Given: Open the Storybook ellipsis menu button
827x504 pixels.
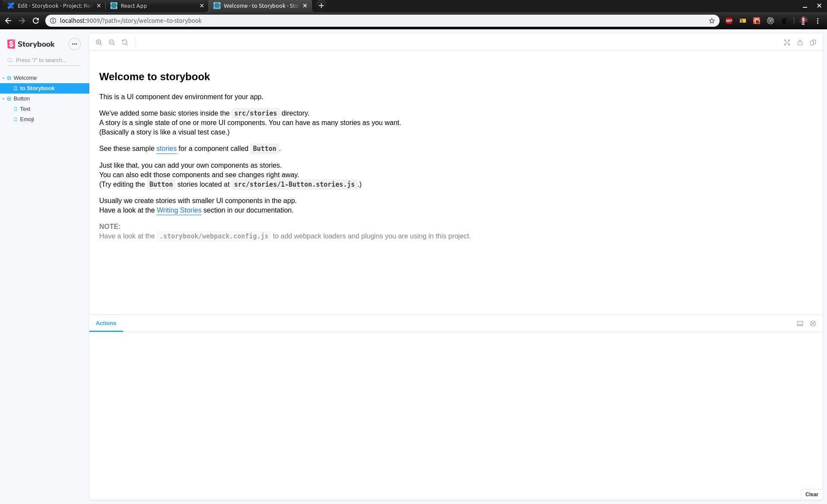Looking at the screenshot, I should (75, 44).
